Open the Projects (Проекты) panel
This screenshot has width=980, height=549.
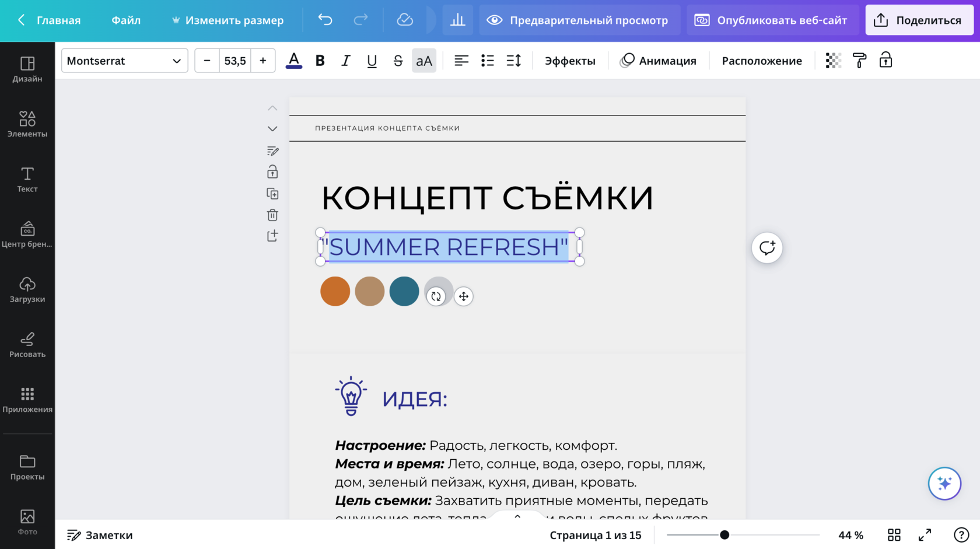point(27,467)
